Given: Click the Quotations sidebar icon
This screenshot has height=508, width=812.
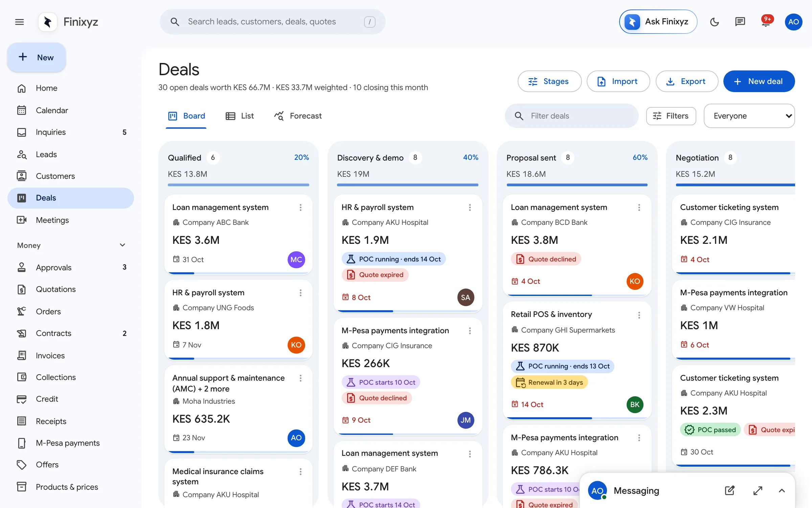Looking at the screenshot, I should point(22,289).
